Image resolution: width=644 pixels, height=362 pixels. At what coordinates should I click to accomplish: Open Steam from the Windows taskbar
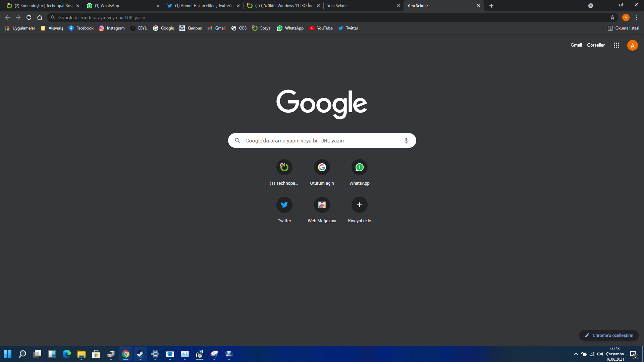pyautogui.click(x=140, y=354)
